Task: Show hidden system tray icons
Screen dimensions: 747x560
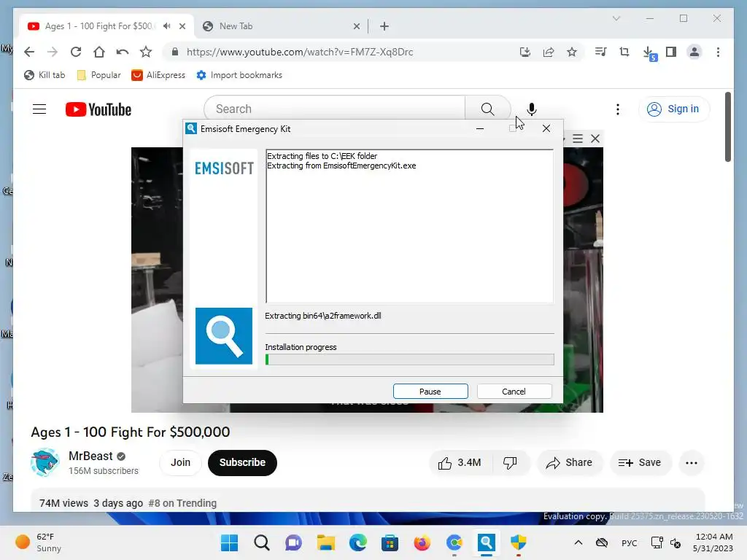Action: (578, 542)
